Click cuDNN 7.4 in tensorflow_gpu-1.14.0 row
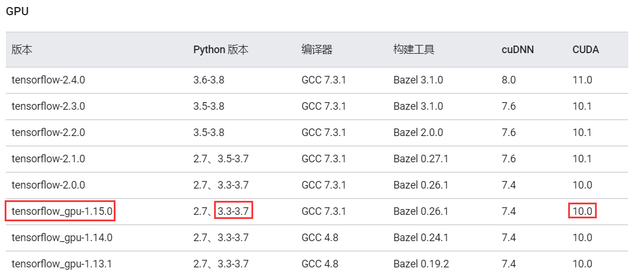The image size is (644, 275). pyautogui.click(x=509, y=238)
